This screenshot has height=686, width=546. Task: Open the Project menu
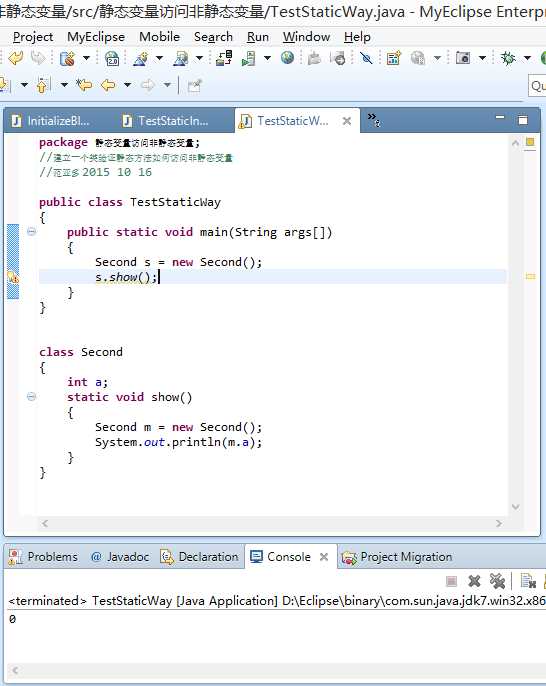click(33, 37)
